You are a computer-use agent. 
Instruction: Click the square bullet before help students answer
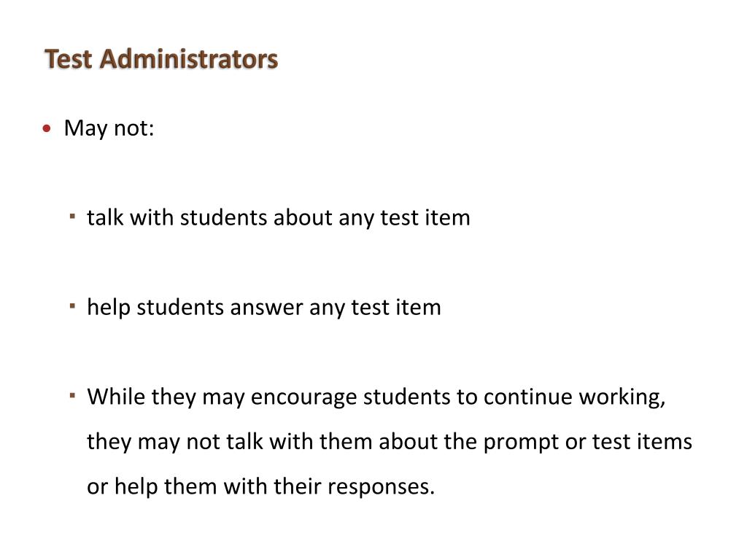(72, 306)
